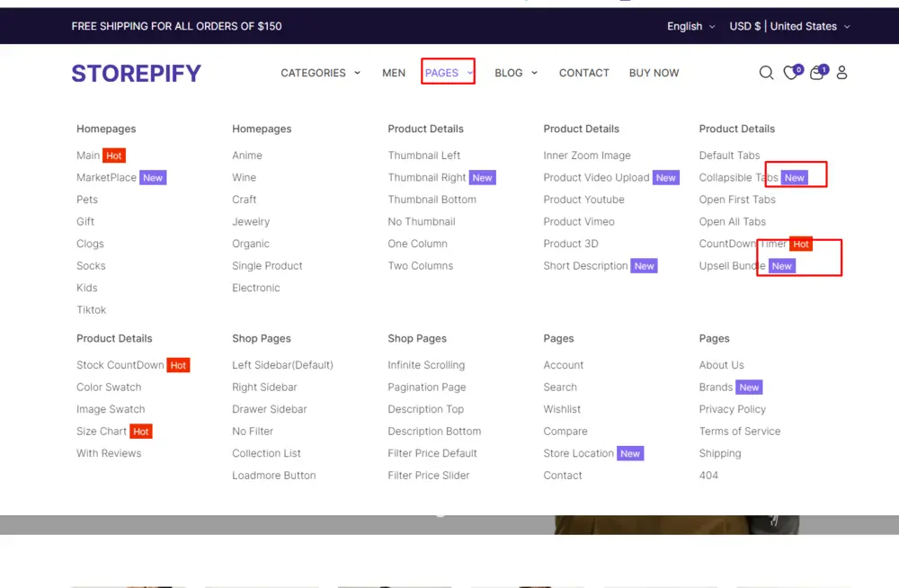The width and height of the screenshot is (899, 588).
Task: View the Size Chart page
Action: (x=101, y=431)
